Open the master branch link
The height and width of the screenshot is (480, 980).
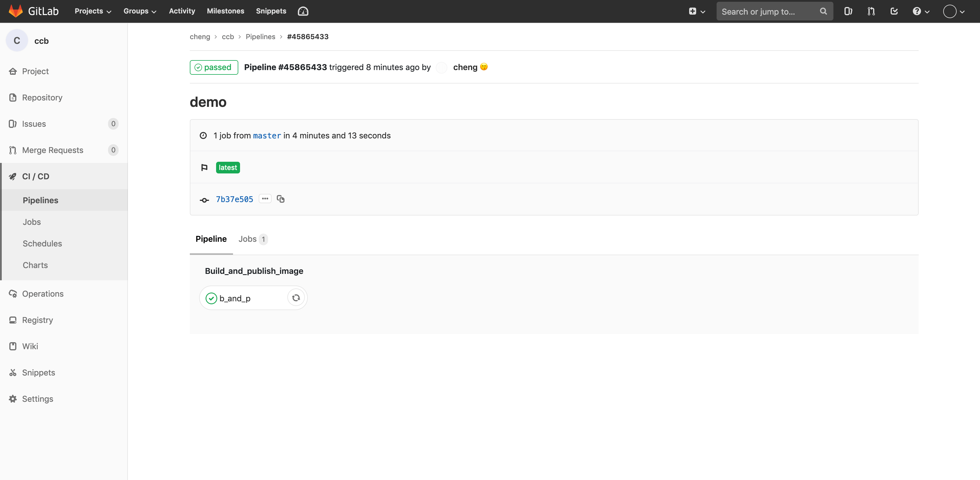pos(267,136)
